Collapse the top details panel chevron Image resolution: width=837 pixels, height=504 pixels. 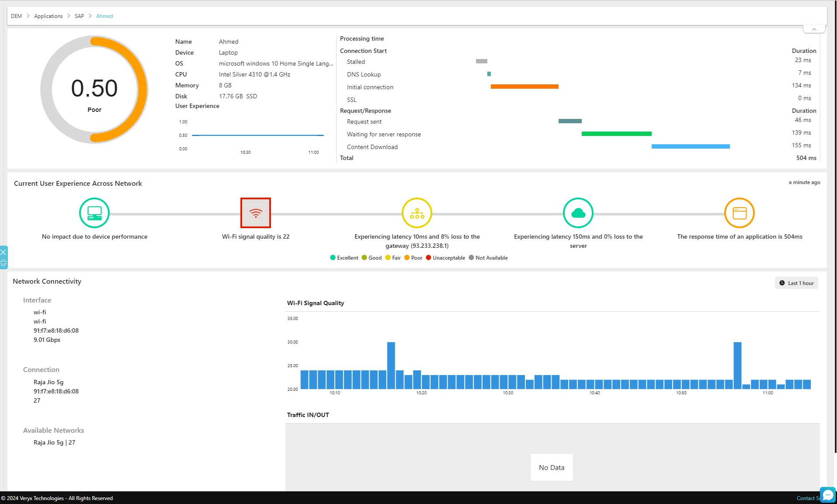pyautogui.click(x=814, y=29)
